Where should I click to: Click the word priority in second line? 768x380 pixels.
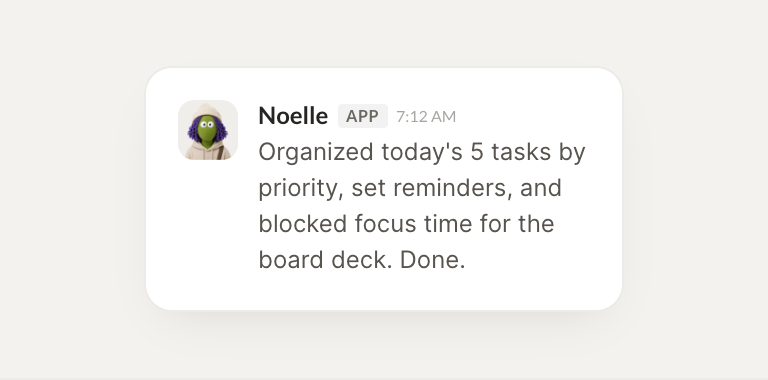(298, 190)
